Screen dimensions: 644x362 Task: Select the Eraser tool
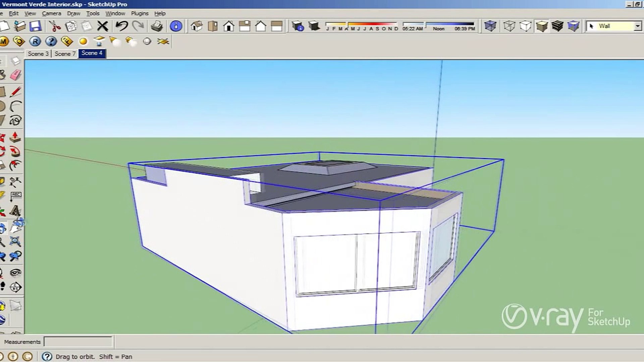coord(15,75)
